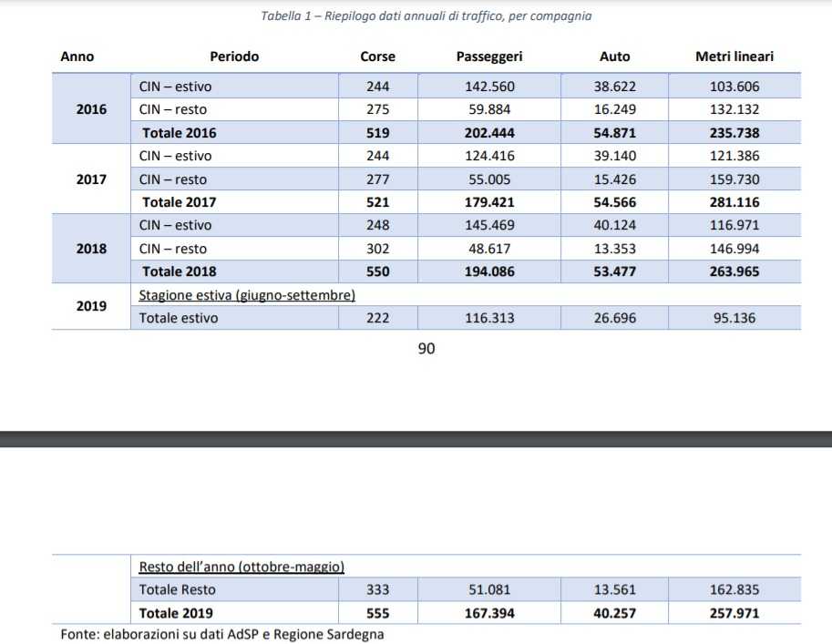Click the Stagione estiva (giugno-settembre) heading
832x644 pixels.
pyautogui.click(x=247, y=295)
